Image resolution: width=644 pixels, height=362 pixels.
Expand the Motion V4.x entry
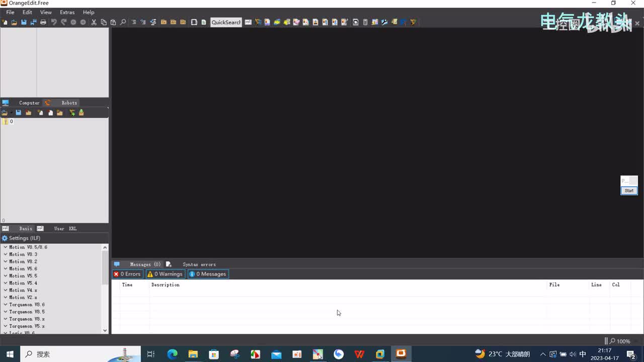click(6, 290)
